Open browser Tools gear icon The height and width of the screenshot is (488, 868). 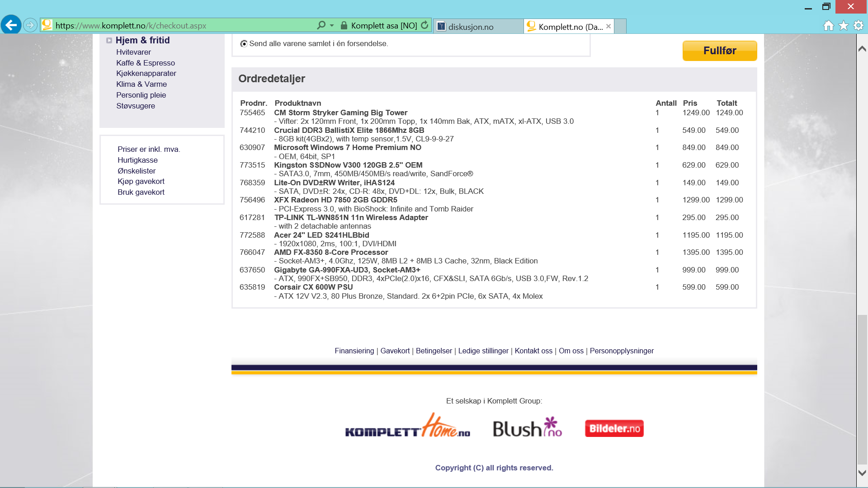click(x=859, y=25)
